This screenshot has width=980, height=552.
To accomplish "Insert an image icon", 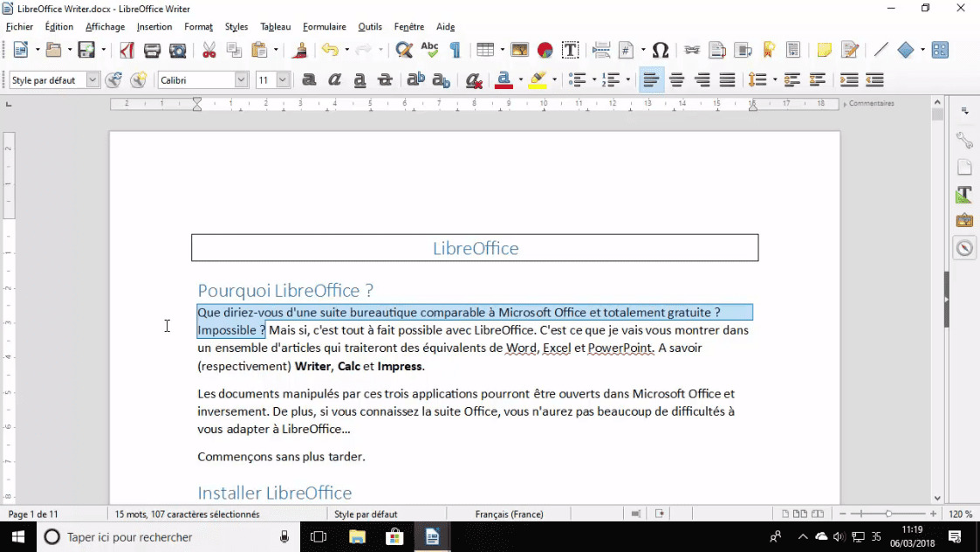I will [519, 50].
